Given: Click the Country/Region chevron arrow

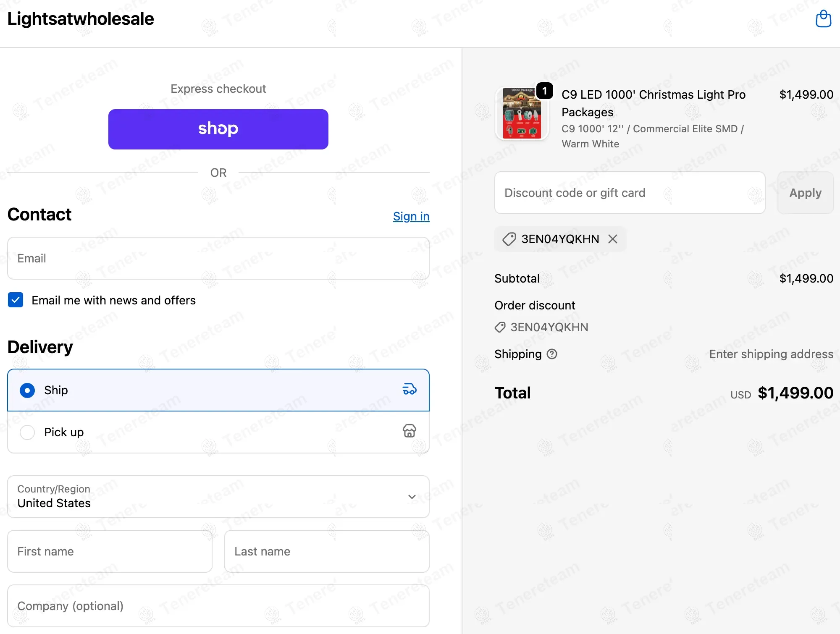Looking at the screenshot, I should pyautogui.click(x=412, y=497).
